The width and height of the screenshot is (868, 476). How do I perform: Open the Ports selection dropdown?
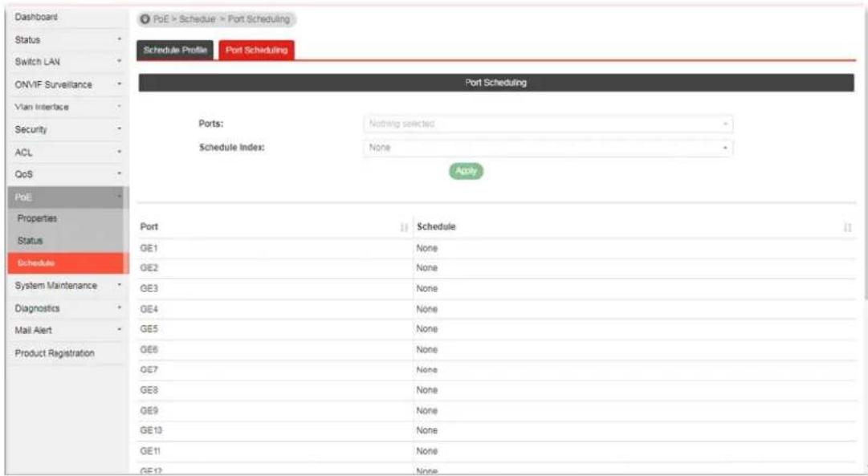[x=548, y=124]
